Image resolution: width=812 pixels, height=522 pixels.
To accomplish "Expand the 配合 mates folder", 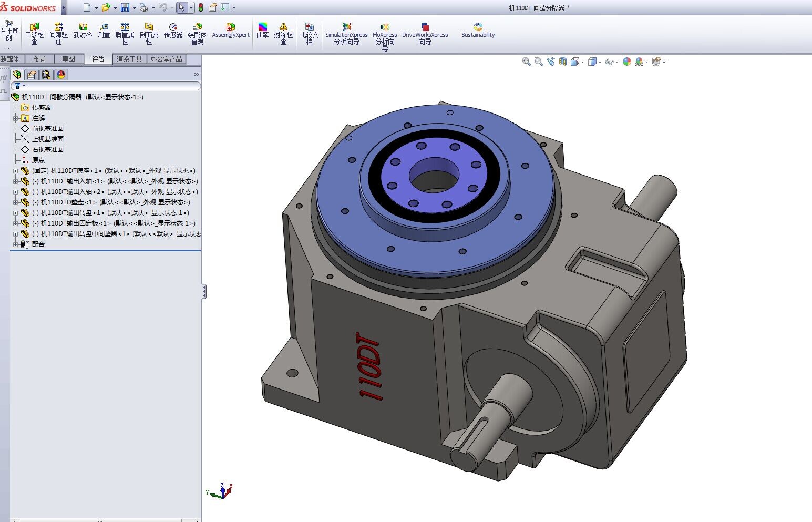I will click(x=15, y=244).
